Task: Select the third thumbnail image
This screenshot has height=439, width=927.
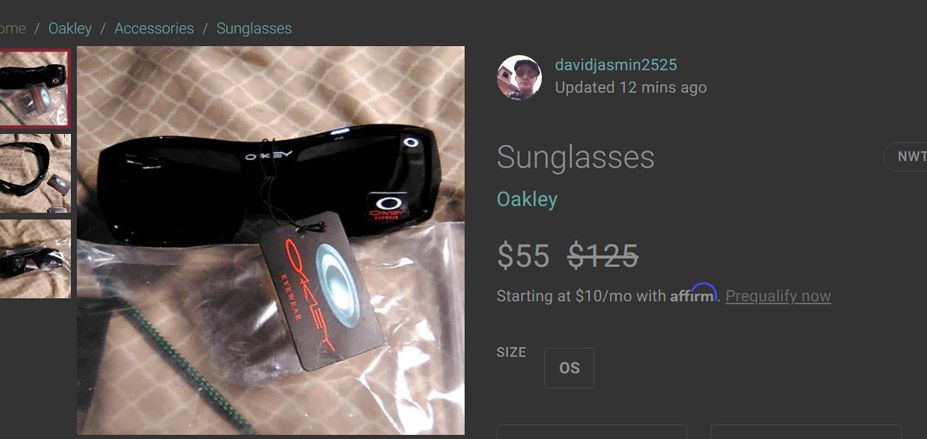Action: (35, 259)
